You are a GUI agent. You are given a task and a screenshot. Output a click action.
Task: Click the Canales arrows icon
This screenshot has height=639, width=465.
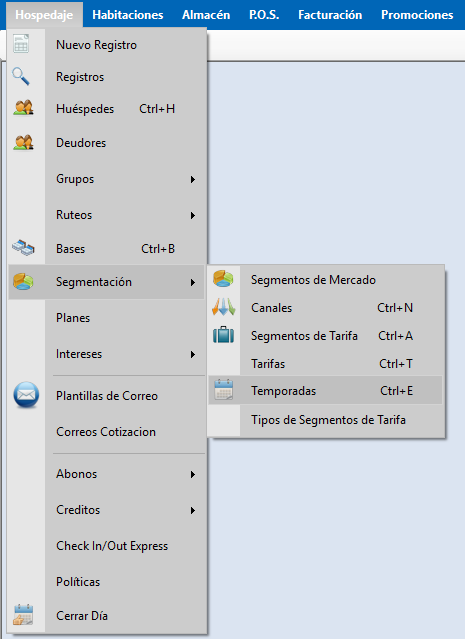(223, 307)
